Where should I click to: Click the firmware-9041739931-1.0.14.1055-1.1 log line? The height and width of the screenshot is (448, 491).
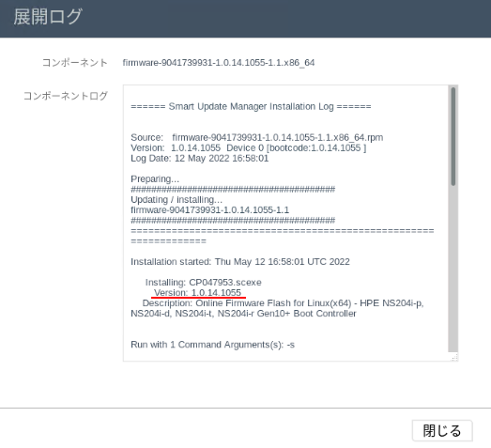[x=209, y=209]
